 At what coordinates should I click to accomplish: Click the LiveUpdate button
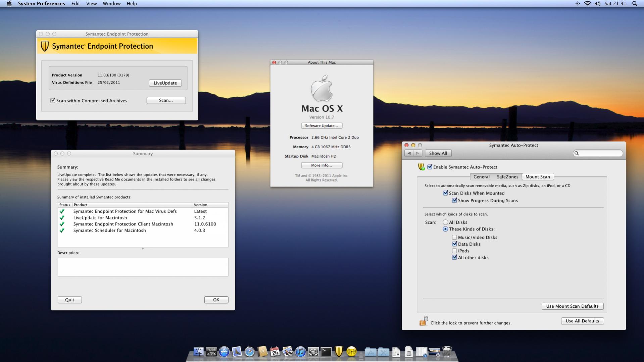click(x=165, y=83)
